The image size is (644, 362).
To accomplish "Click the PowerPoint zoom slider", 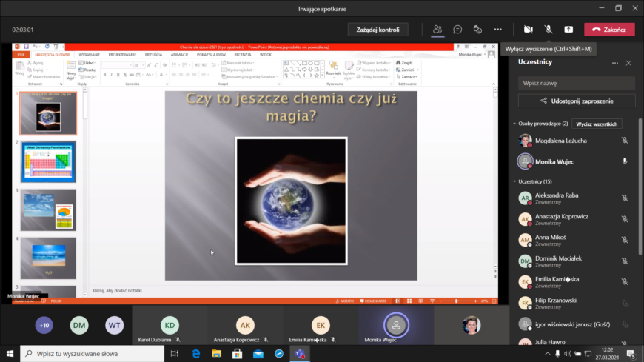I will pos(458,301).
